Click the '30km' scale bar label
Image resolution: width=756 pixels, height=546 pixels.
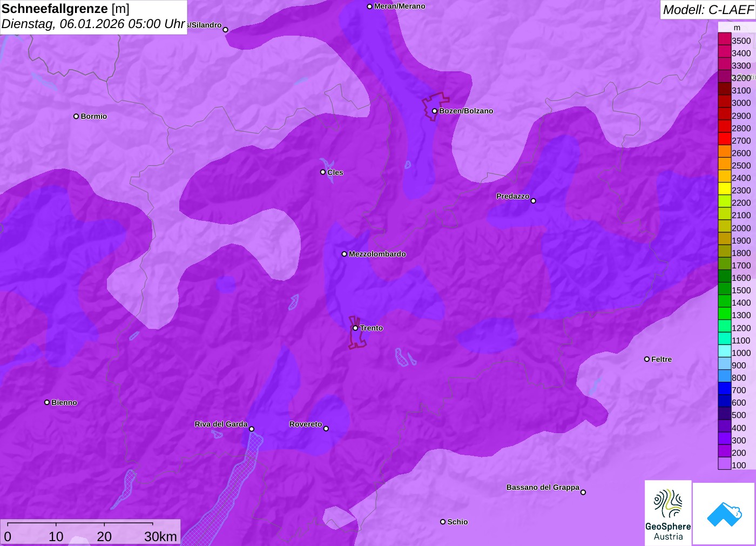click(x=160, y=536)
